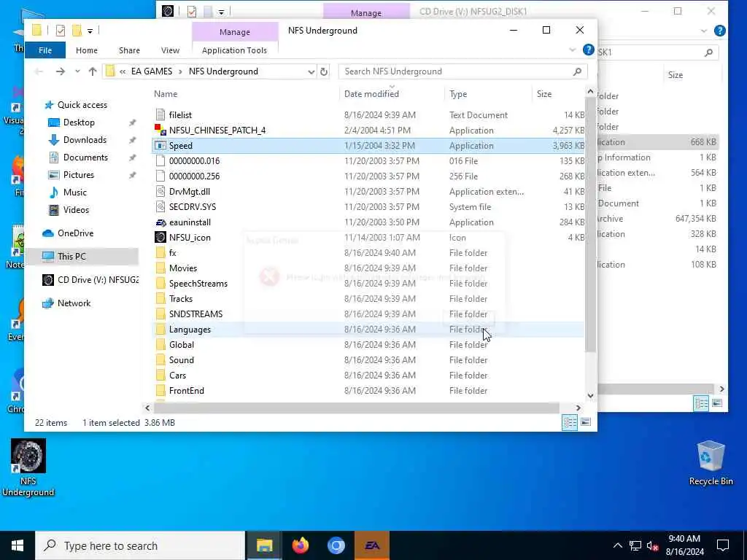Select the Movies folder icon
747x560 pixels.
pyautogui.click(x=160, y=268)
